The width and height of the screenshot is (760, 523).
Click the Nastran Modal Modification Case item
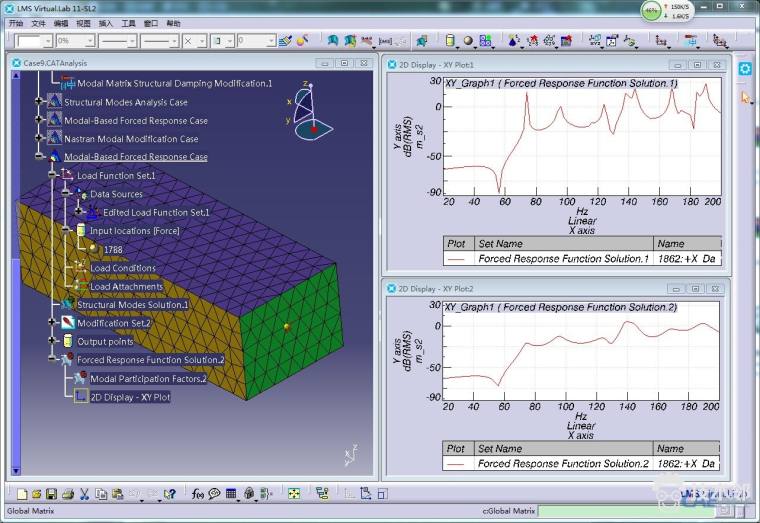click(131, 139)
